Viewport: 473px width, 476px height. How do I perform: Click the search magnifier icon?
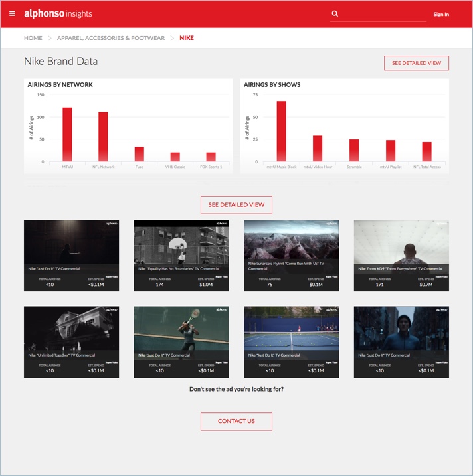pyautogui.click(x=335, y=13)
